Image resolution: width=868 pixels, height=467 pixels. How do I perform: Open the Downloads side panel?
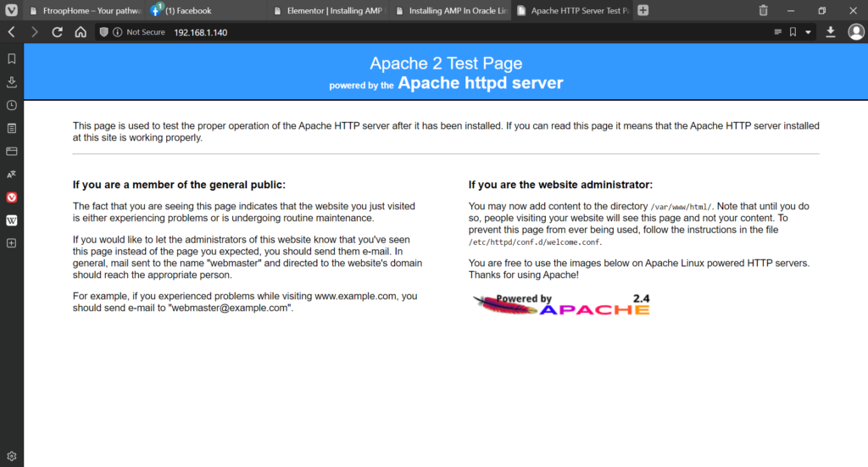tap(12, 82)
